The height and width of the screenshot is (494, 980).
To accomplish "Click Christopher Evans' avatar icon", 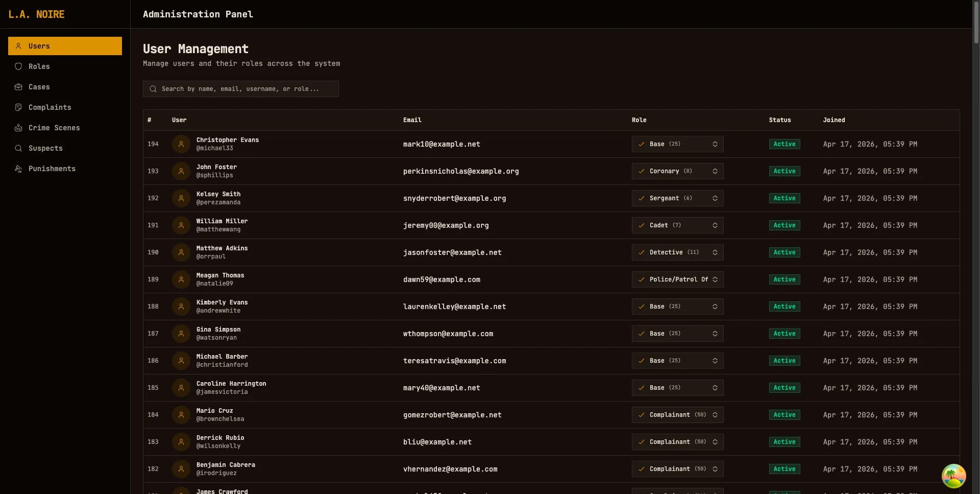I will [181, 144].
